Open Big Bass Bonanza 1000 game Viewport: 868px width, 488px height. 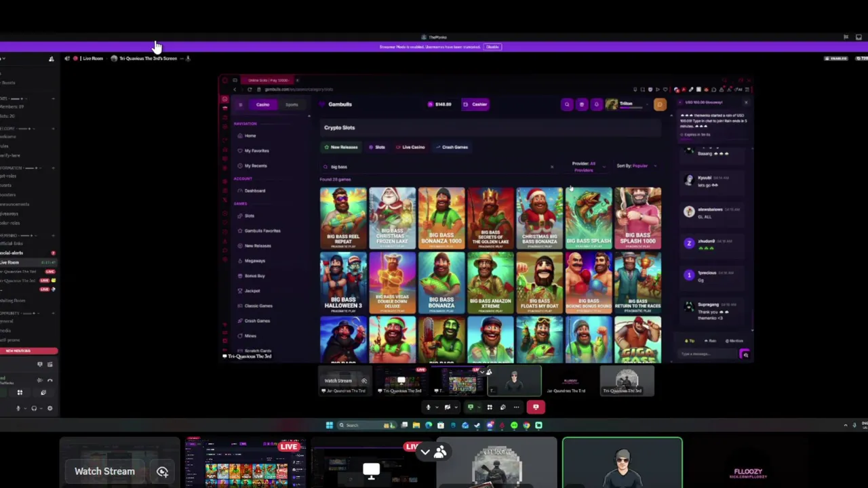(441, 218)
